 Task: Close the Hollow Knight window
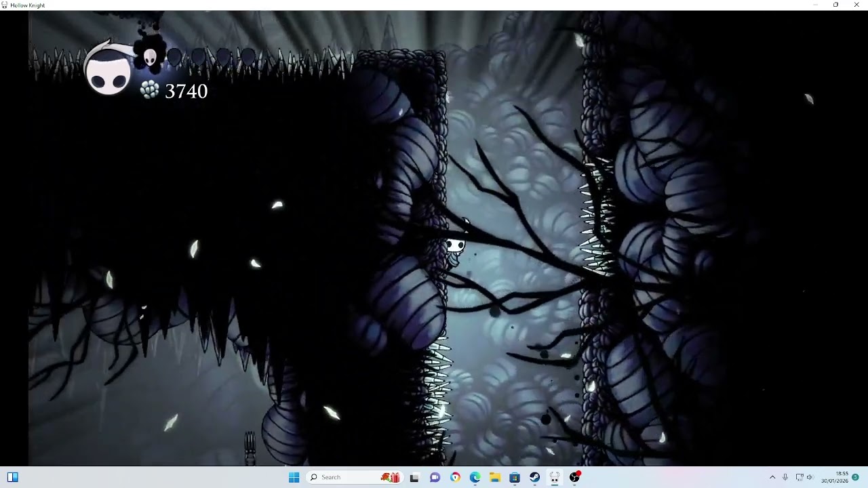click(856, 5)
